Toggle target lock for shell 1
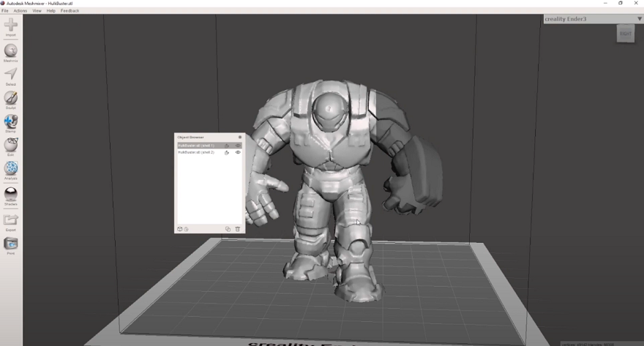644x346 pixels. (226, 146)
